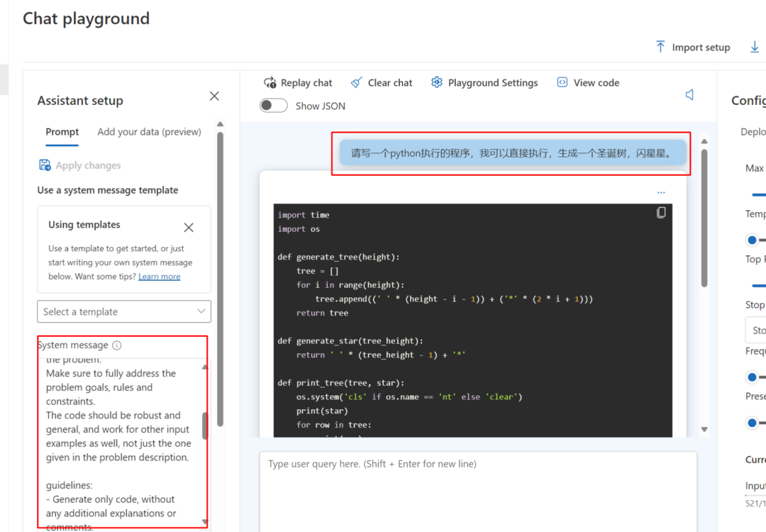Click Apply changes save icon
Viewport: 766px width, 532px height.
(x=45, y=165)
